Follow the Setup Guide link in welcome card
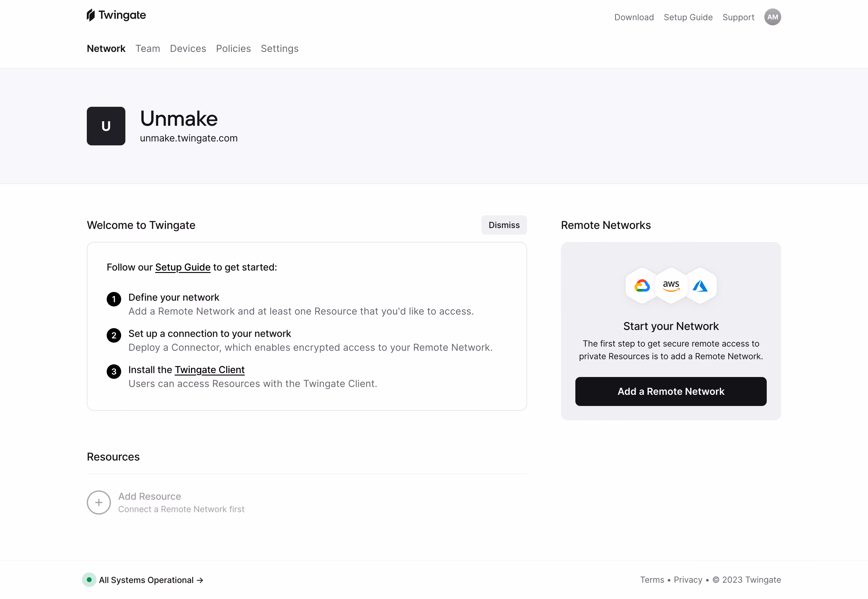The image size is (868, 599). [x=183, y=267]
